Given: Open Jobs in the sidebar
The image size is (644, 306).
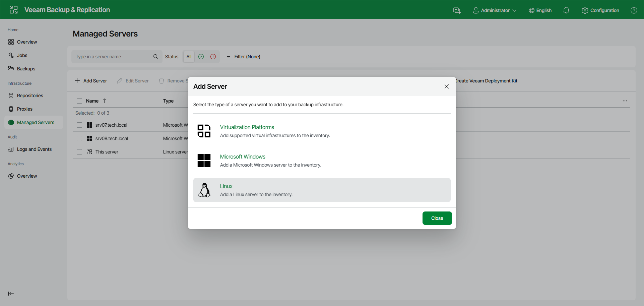Looking at the screenshot, I should click(x=22, y=55).
